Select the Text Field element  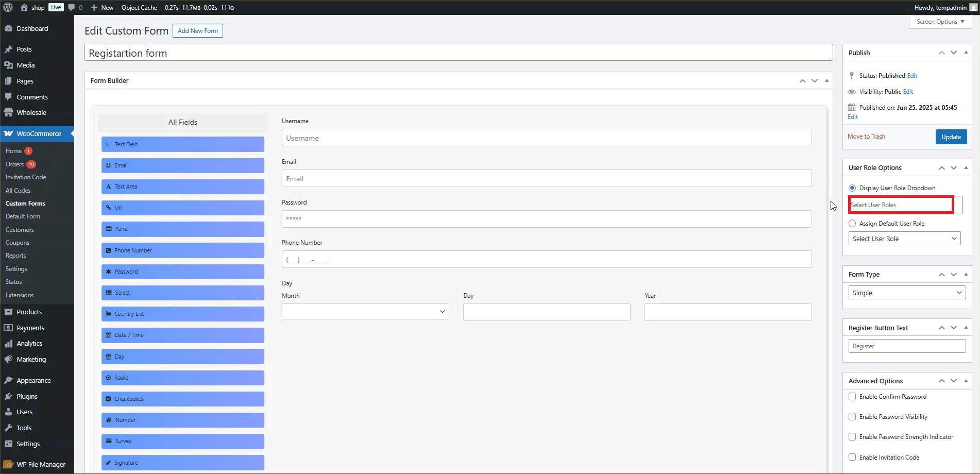coord(182,144)
